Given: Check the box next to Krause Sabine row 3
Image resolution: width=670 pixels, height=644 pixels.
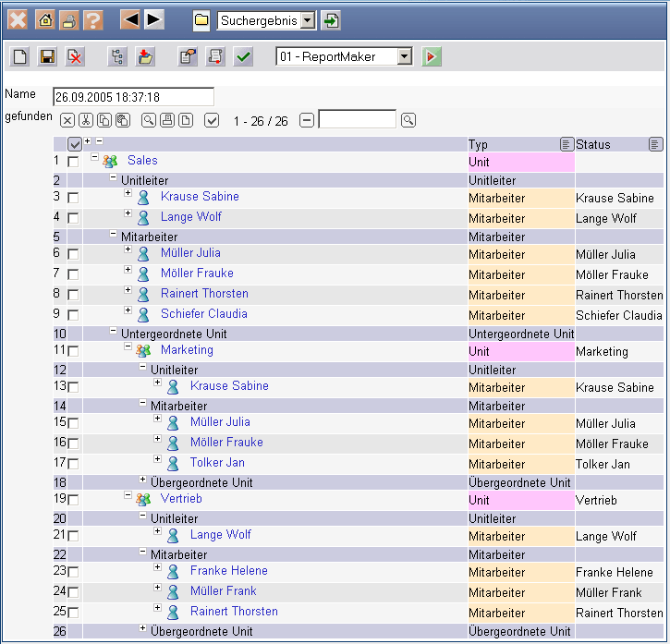Looking at the screenshot, I should 73,198.
